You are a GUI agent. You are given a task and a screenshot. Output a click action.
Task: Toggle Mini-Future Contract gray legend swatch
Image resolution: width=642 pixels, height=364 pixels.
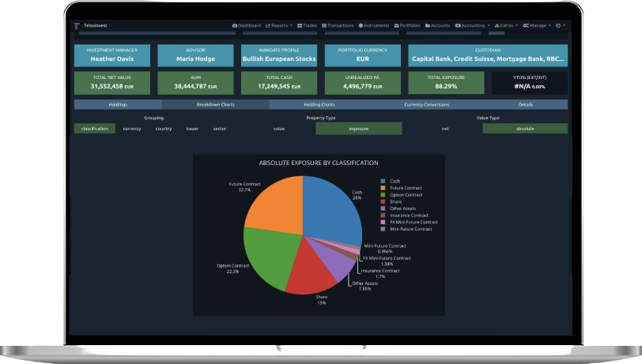click(383, 229)
